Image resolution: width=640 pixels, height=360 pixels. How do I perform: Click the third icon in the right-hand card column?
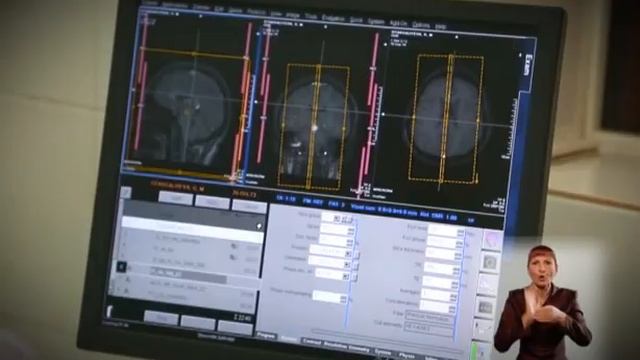[x=487, y=284]
